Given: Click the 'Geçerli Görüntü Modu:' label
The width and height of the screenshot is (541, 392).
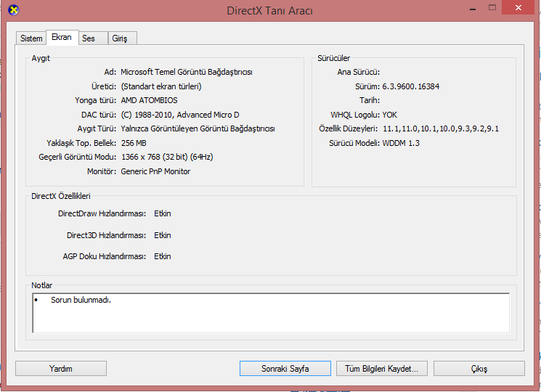Looking at the screenshot, I should 77,157.
